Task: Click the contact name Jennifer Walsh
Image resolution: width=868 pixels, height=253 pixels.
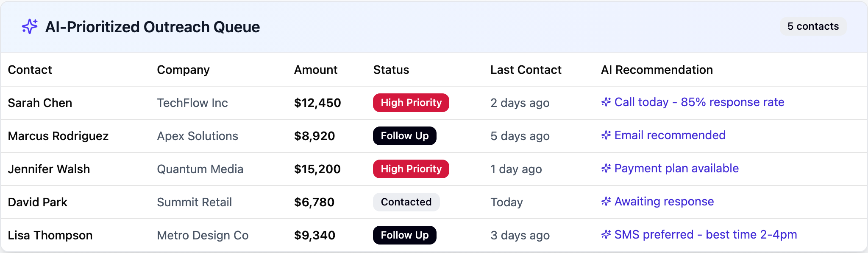Action: click(x=49, y=169)
